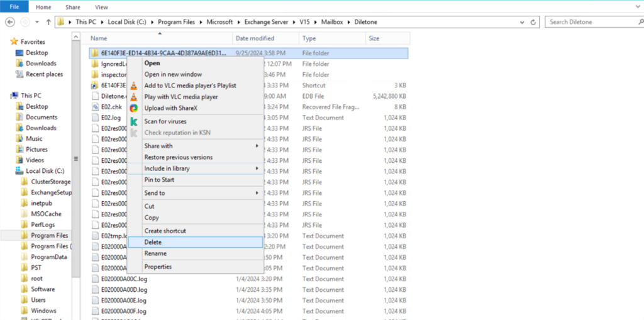Click the selected 6E140F3E folder icon
Screen dimensions: 644x320
pos(95,53)
